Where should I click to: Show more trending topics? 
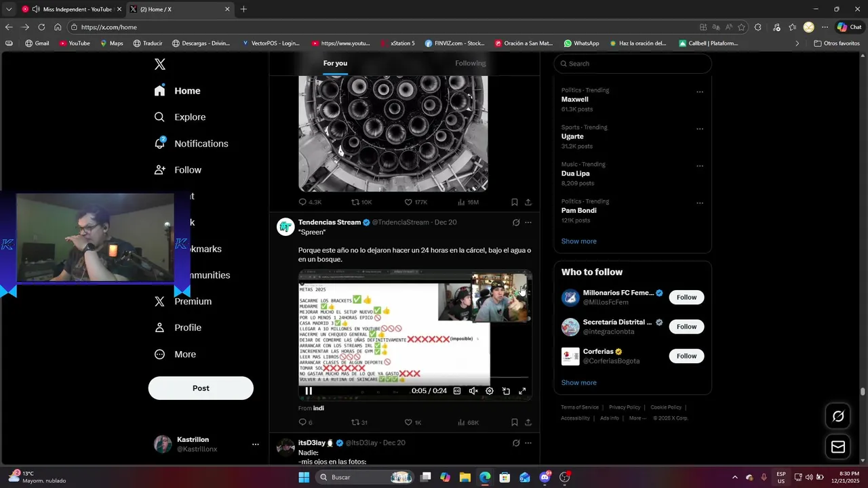(578, 241)
